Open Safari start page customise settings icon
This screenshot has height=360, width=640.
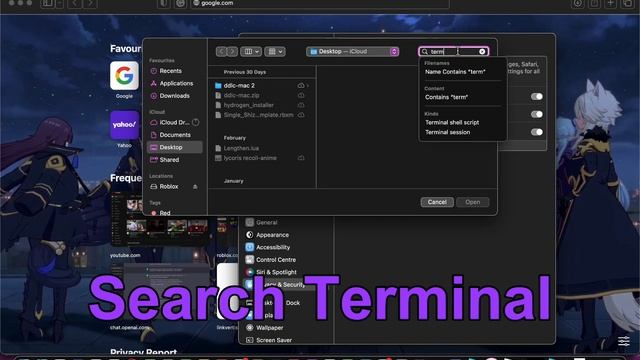tap(624, 341)
